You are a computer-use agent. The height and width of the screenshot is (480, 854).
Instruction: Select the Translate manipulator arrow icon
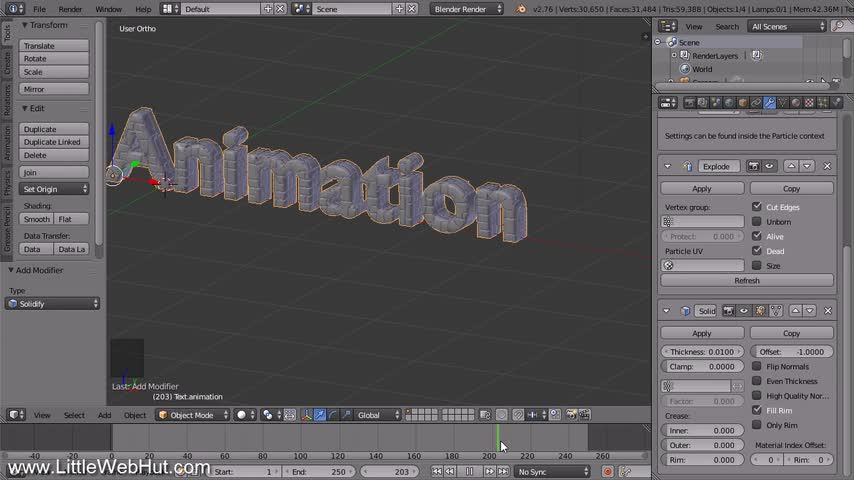point(320,415)
